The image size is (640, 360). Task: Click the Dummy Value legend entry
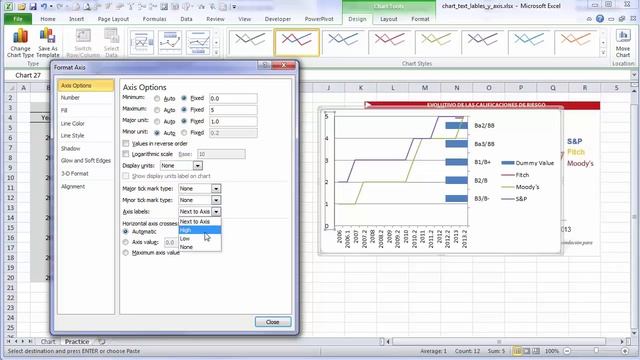point(527,163)
